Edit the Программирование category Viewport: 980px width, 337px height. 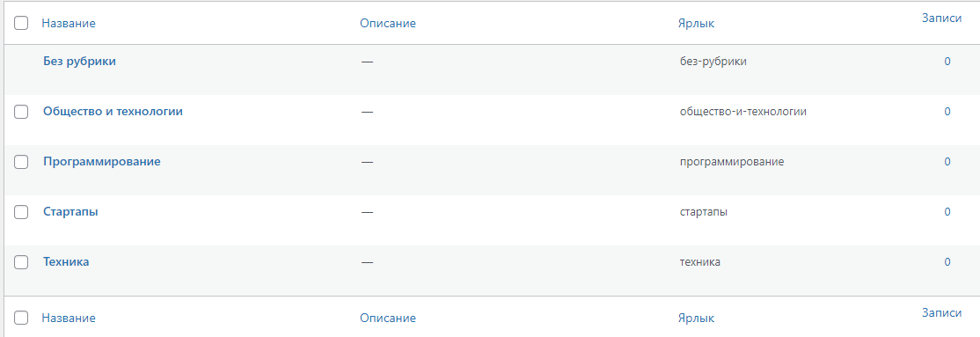coord(102,161)
